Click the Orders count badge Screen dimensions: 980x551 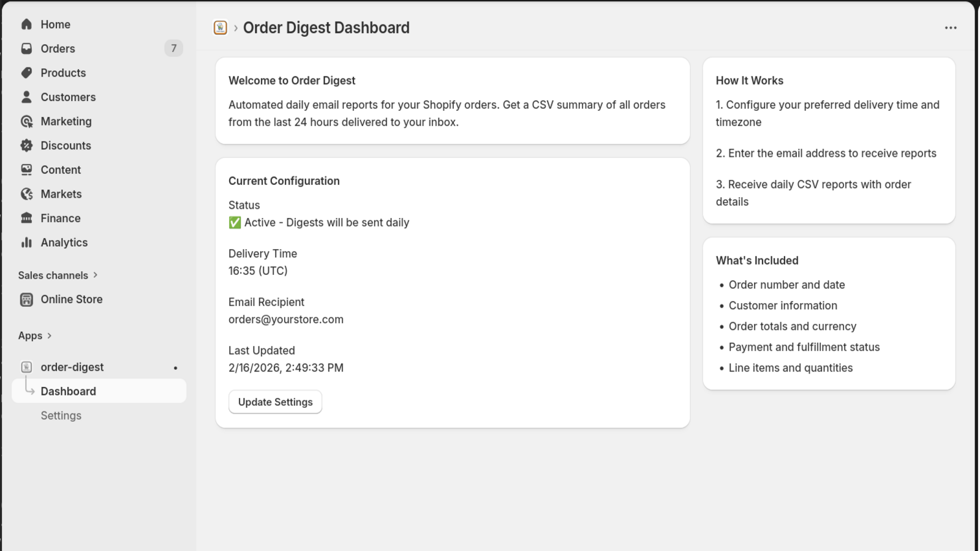pyautogui.click(x=174, y=48)
